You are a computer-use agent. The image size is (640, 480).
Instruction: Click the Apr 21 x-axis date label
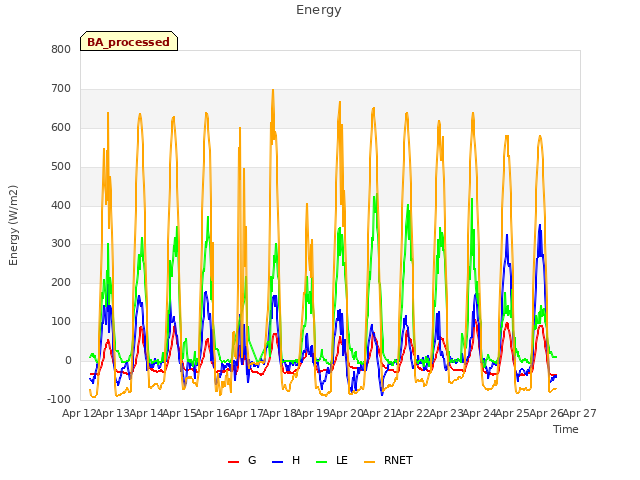[x=379, y=413]
